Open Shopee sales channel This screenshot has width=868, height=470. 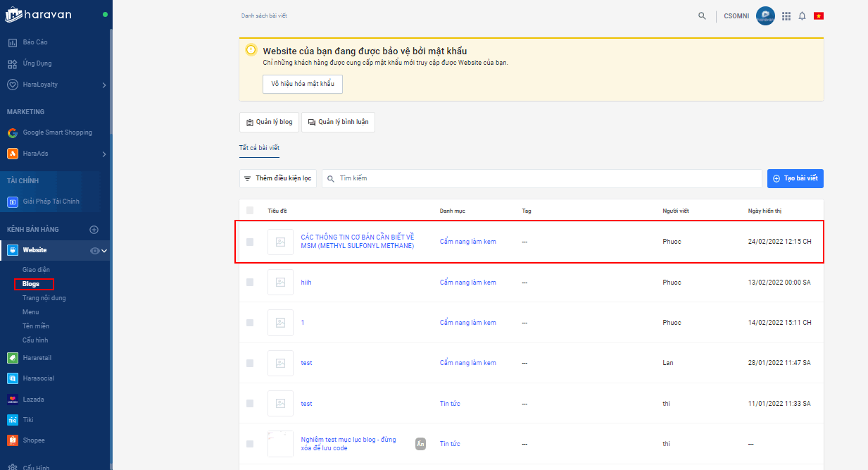click(33, 440)
